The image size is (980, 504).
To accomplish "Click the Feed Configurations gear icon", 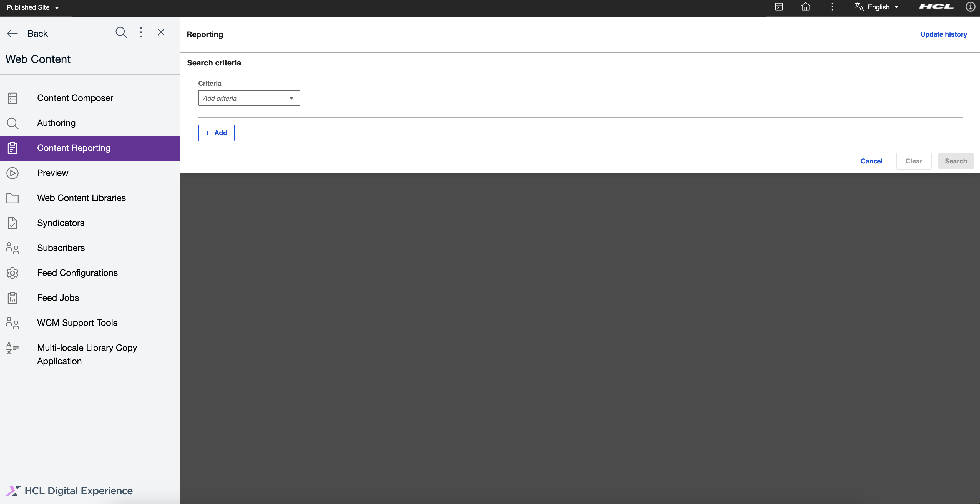I will pos(12,273).
